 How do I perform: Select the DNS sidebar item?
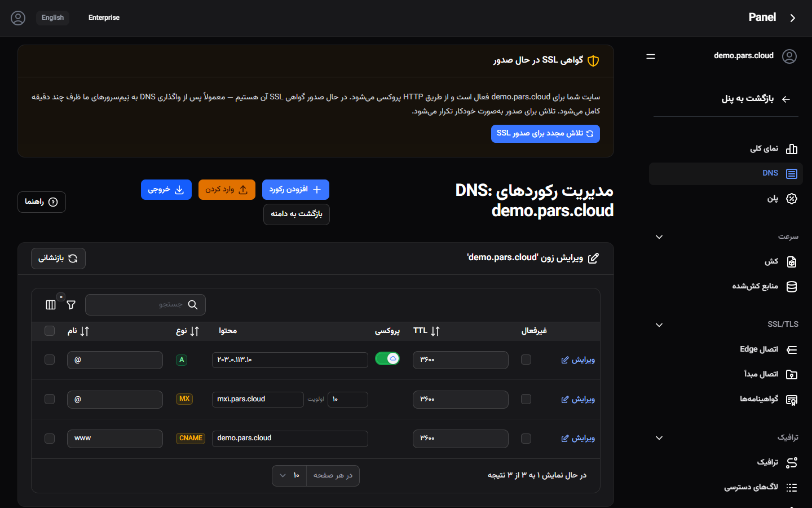coord(726,174)
